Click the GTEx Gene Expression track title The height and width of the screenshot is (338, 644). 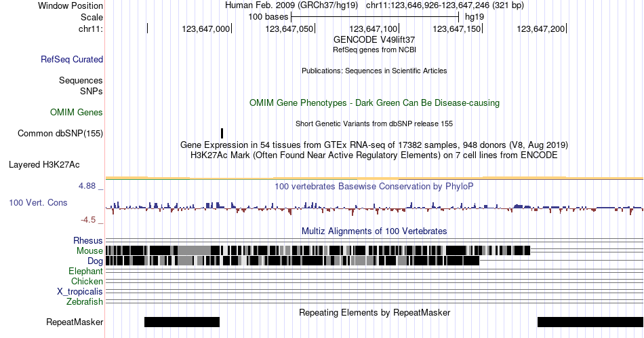tap(374, 145)
